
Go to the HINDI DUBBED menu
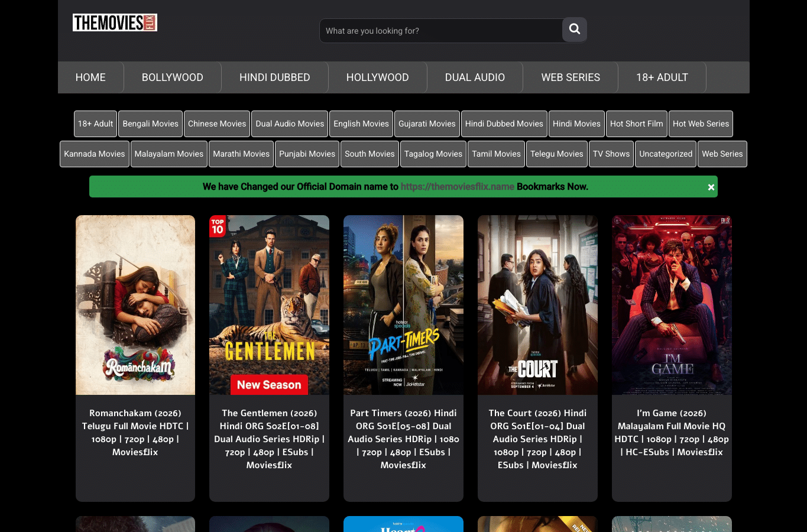click(275, 77)
